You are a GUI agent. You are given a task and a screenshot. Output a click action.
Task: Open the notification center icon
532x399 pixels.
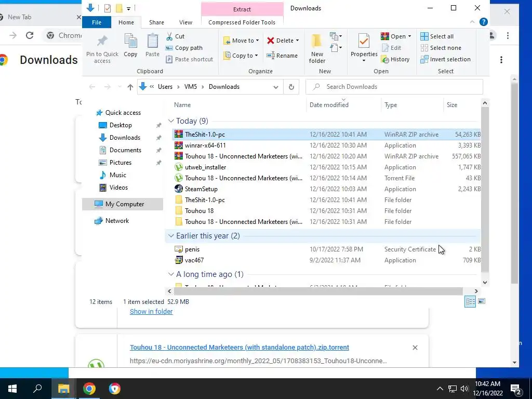coord(516,389)
